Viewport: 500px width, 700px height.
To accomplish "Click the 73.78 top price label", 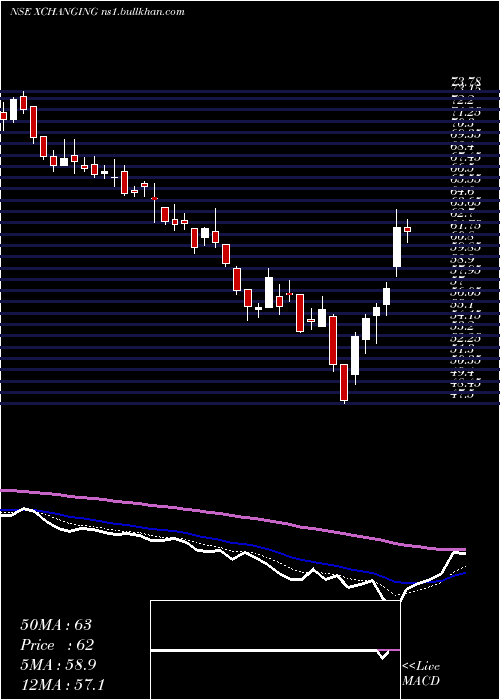I will pos(466,81).
